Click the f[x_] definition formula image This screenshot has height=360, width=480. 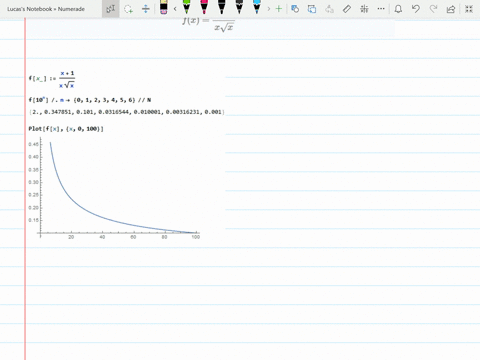click(52, 79)
